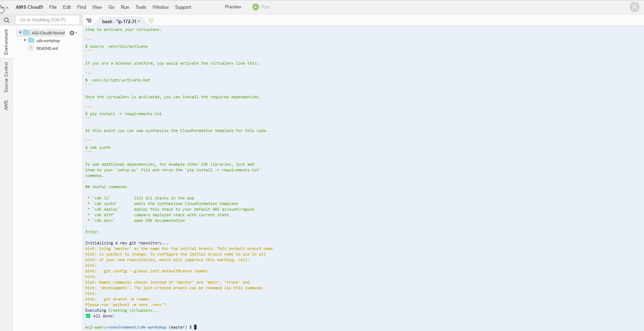644x331 pixels.
Task: Open the Find menu
Action: pos(81,7)
